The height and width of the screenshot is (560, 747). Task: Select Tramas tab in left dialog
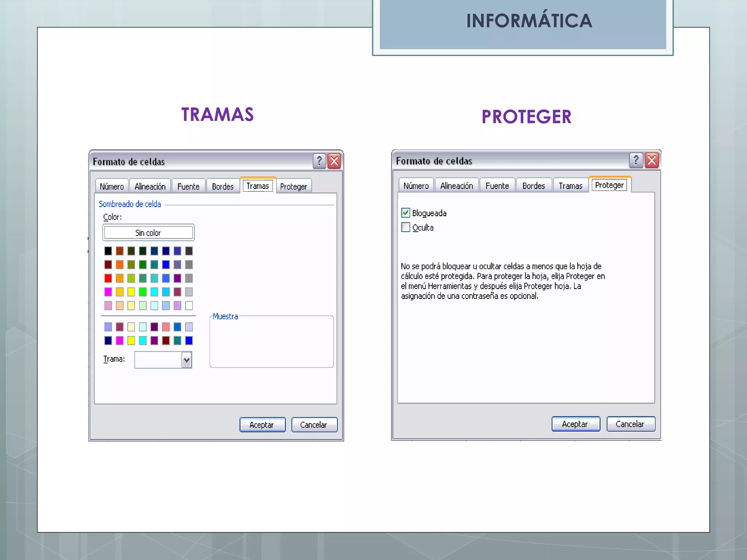tap(258, 186)
